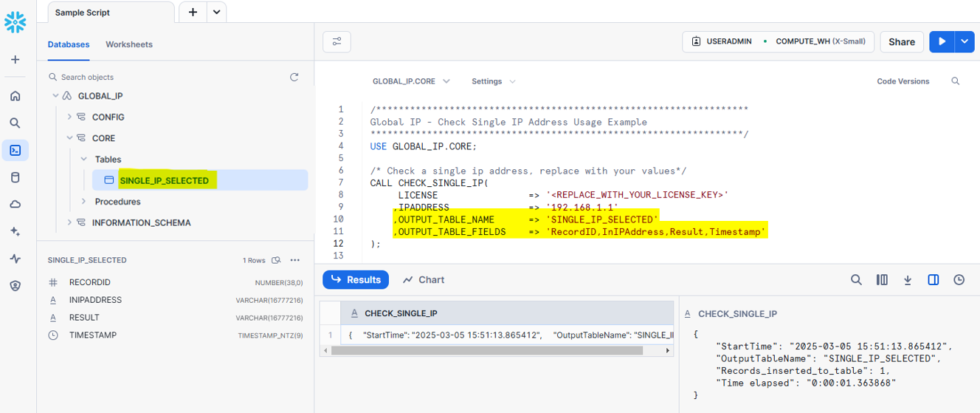980x413 pixels.
Task: Open the Run options dropdown arrow
Action: (x=965, y=42)
